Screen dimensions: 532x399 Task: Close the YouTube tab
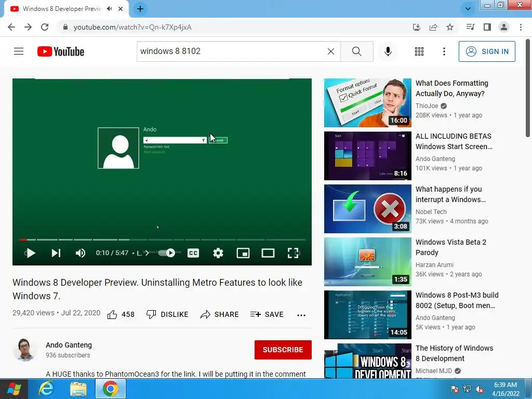(121, 9)
